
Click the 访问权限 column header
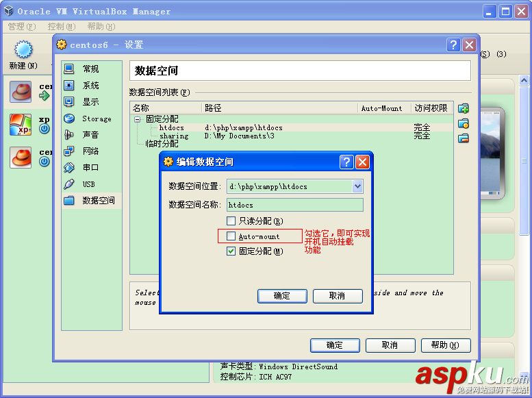(x=431, y=108)
